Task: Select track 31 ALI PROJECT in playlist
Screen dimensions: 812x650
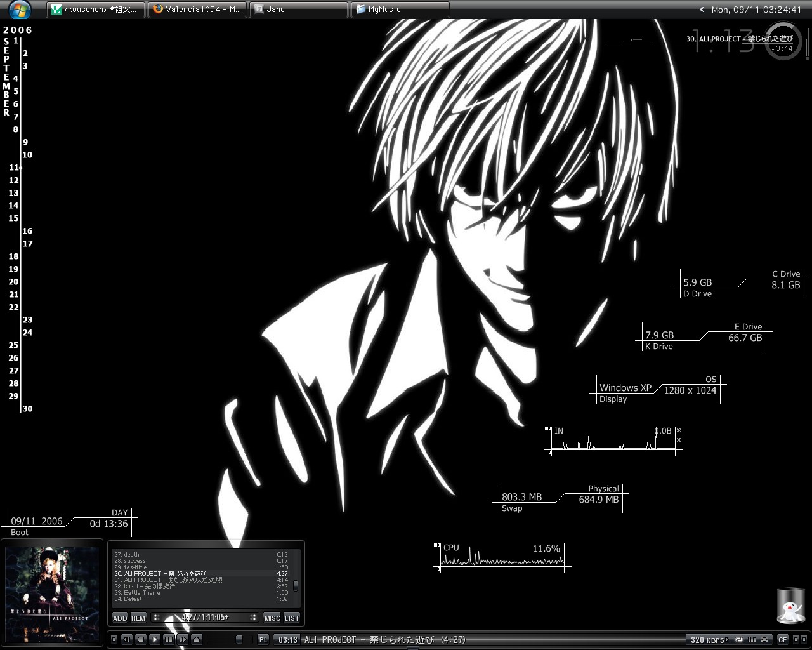Action: pyautogui.click(x=201, y=580)
